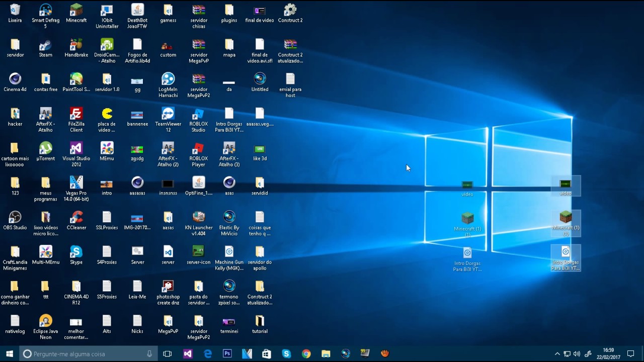
Task: Open the volume control in tray
Action: (577, 354)
